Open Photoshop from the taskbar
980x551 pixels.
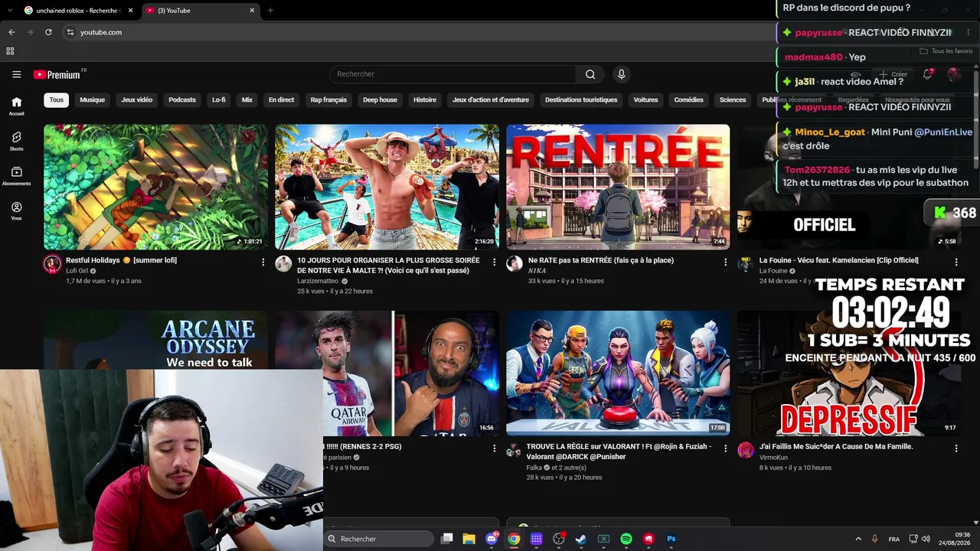(671, 539)
